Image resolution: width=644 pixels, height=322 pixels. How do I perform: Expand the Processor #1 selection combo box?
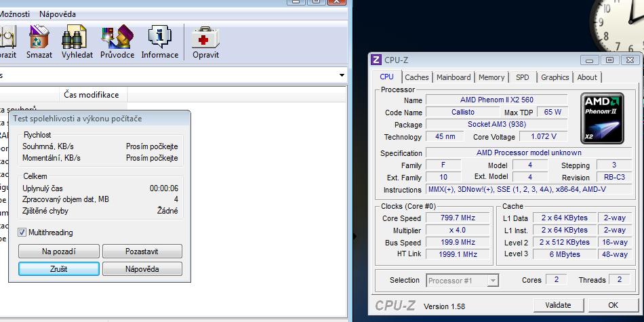coord(462,281)
